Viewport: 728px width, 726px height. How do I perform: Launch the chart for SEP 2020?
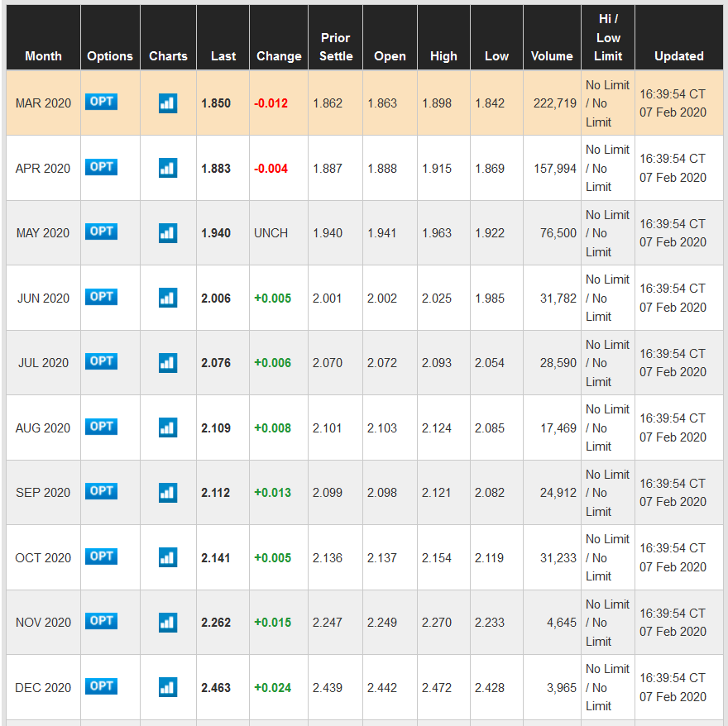point(168,492)
